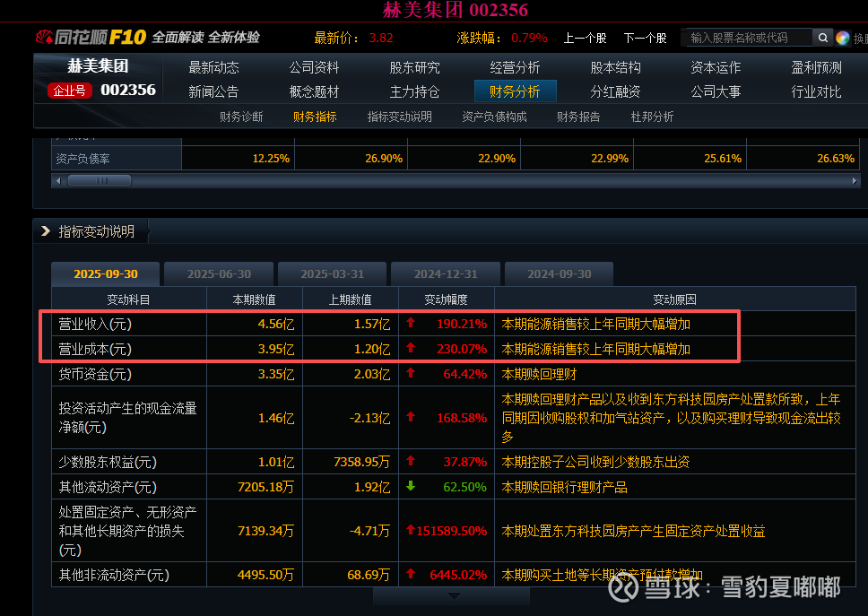The width and height of the screenshot is (868, 616).
Task: Click the 其他流动资产(元) row label
Action: 108,487
